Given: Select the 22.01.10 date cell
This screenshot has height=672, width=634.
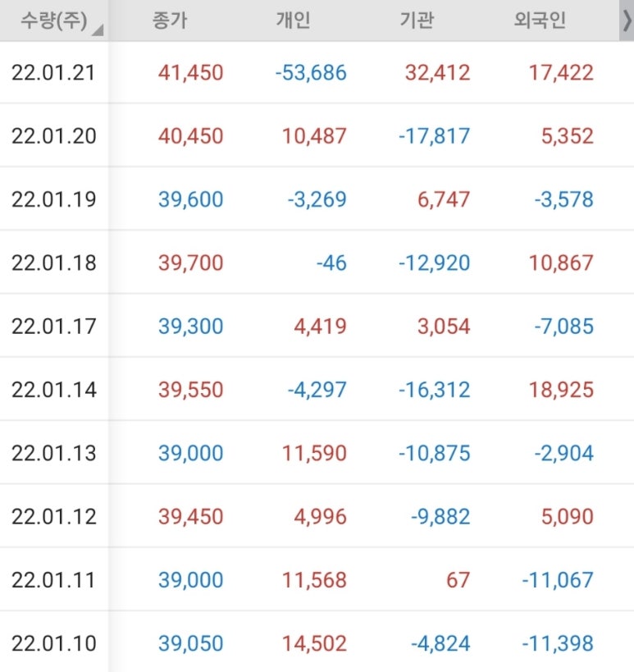Looking at the screenshot, I should [53, 643].
